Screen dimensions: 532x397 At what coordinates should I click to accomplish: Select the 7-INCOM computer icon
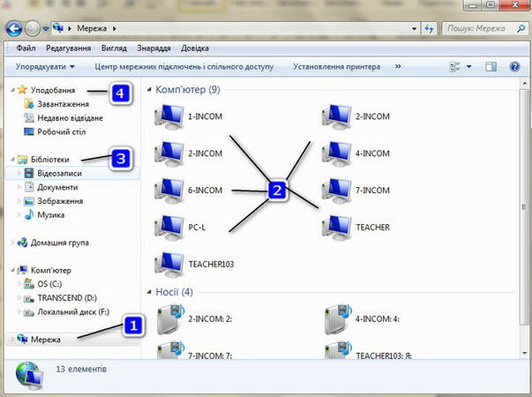coord(336,191)
